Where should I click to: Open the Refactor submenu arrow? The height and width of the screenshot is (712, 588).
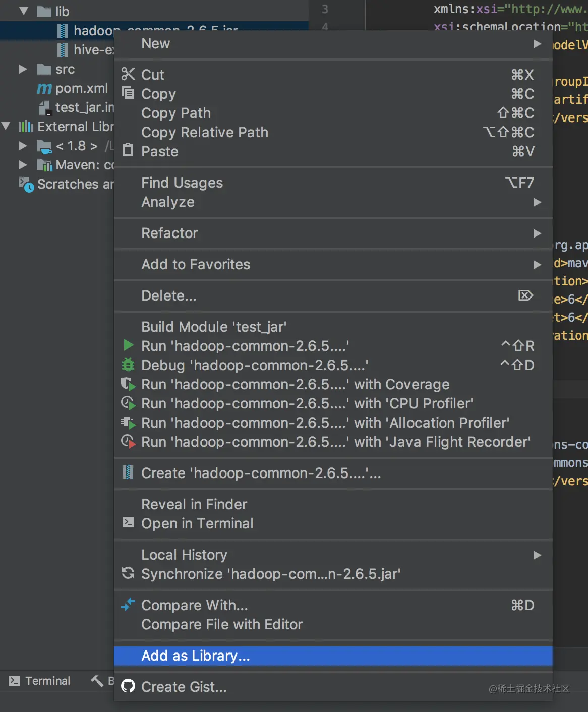[537, 233]
